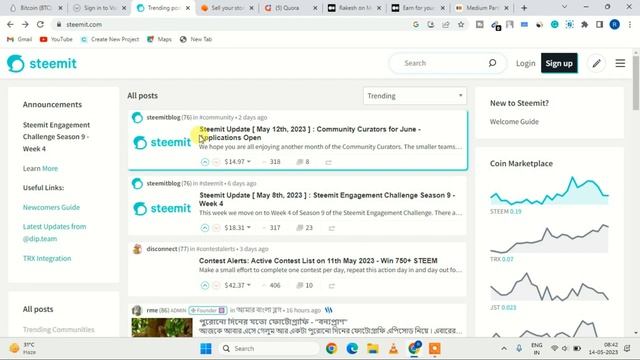Switch to the Sell your stories browser tab
Viewport: 640px width, 360px height.
point(227,8)
